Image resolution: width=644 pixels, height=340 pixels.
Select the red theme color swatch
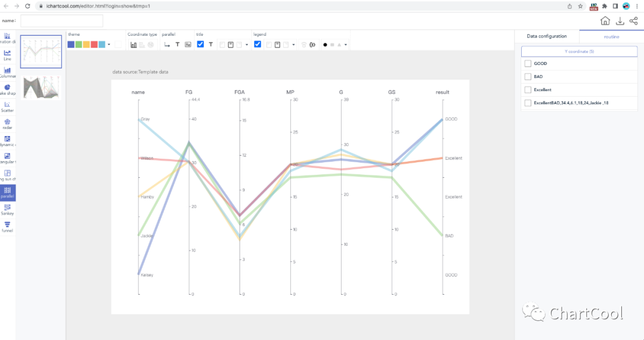pos(94,45)
